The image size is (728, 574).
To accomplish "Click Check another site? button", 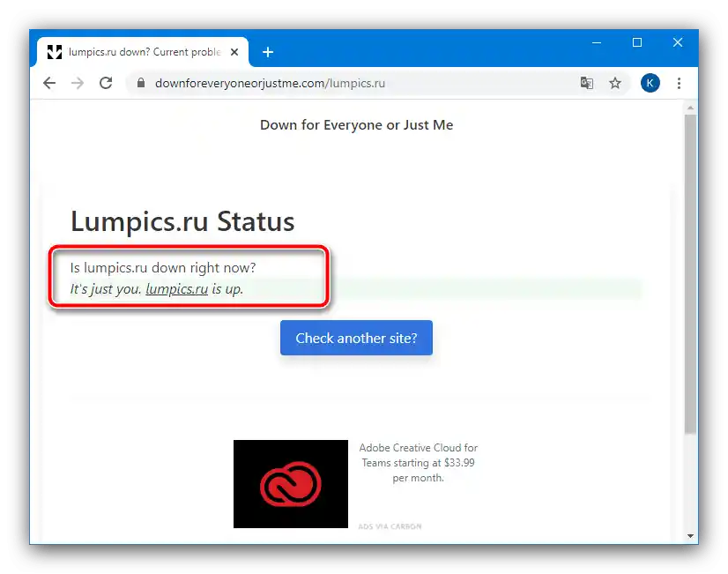I will point(356,338).
